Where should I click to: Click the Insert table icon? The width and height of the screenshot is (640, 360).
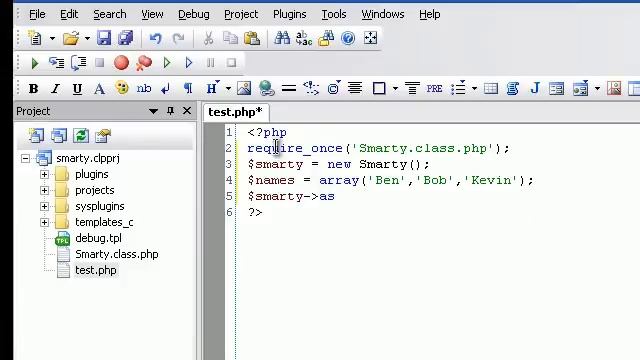[491, 88]
